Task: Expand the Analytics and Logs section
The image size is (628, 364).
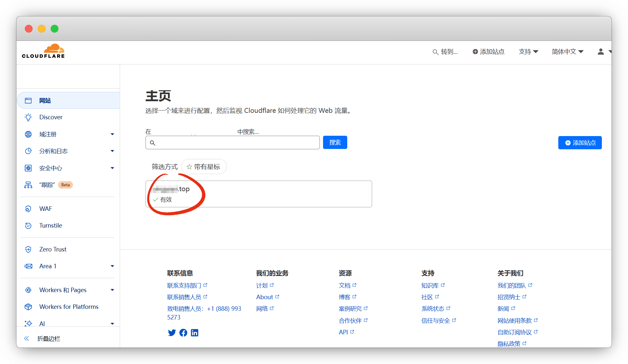Action: point(112,151)
